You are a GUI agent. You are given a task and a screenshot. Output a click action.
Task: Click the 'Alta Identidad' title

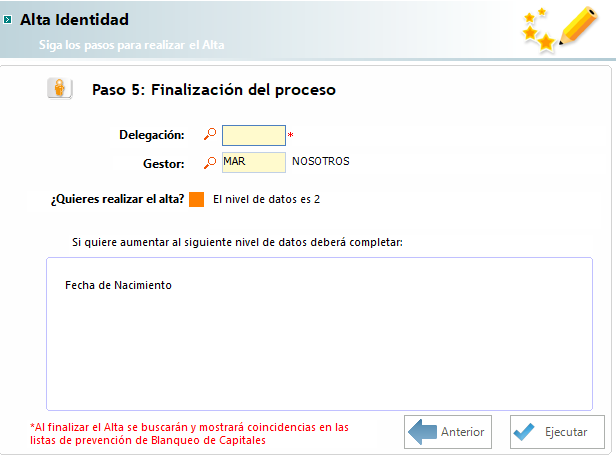74,20
